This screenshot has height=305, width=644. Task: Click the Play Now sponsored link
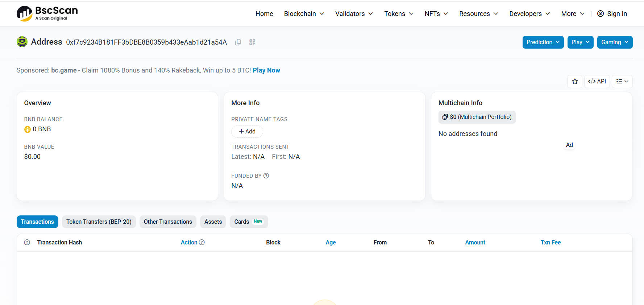(x=266, y=70)
